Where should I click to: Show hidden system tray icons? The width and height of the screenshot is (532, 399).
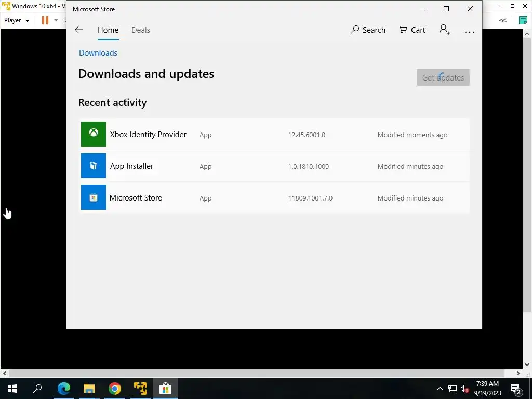click(440, 389)
